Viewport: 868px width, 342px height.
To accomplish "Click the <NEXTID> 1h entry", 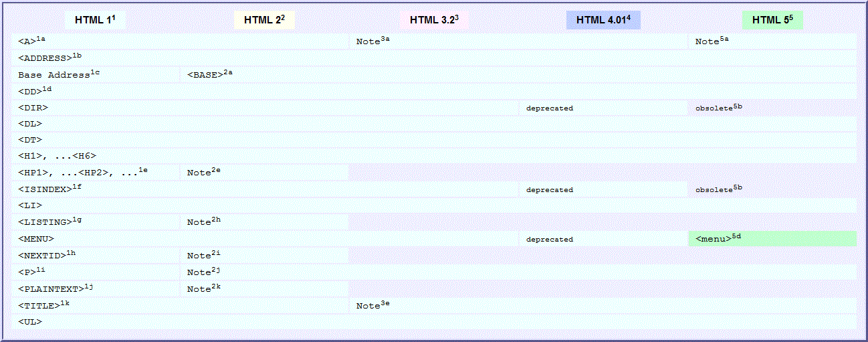I will (47, 254).
